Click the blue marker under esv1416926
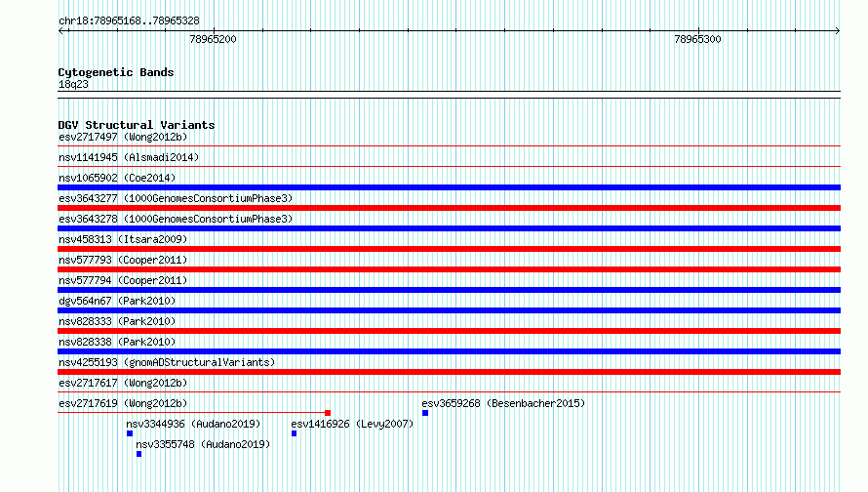 tap(294, 433)
